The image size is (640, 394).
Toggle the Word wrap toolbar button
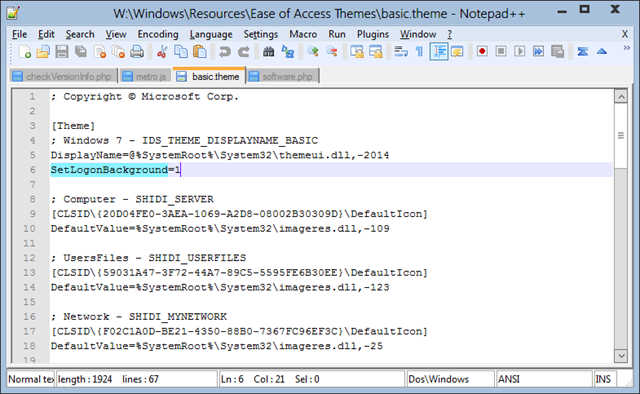[x=401, y=52]
